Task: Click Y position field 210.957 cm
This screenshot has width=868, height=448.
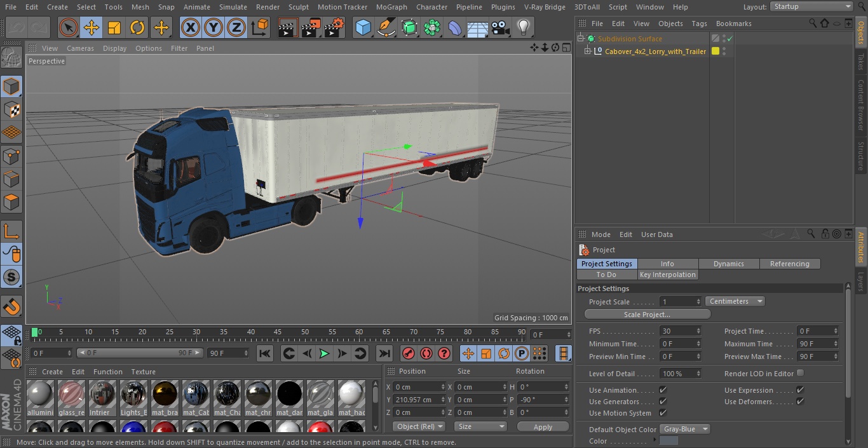Action: 419,400
